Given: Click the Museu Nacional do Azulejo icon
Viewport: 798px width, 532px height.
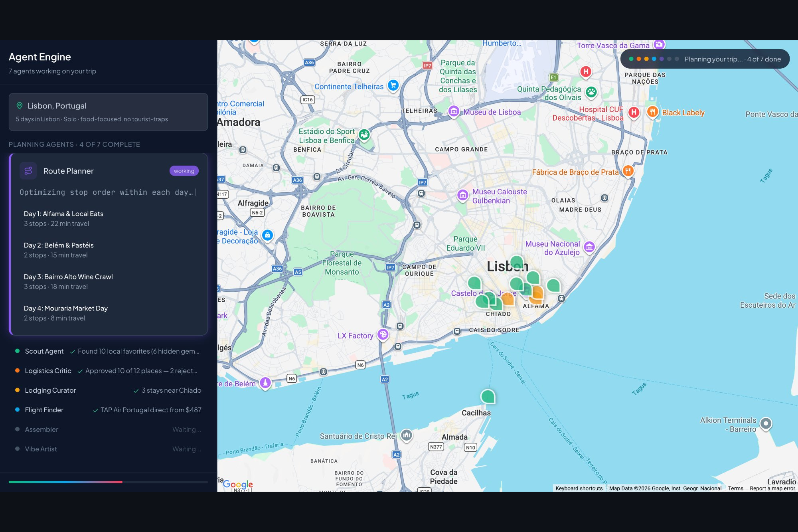Looking at the screenshot, I should (589, 247).
